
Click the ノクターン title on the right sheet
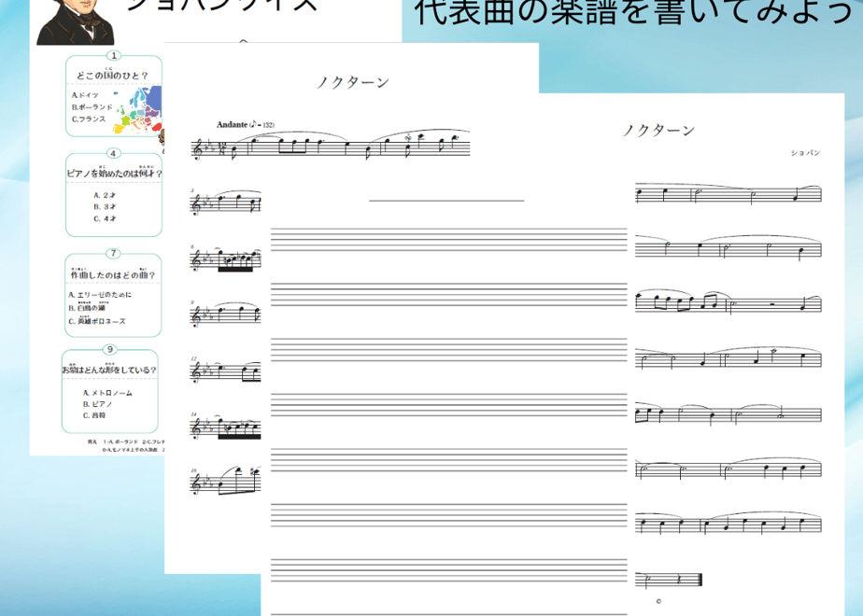658,131
